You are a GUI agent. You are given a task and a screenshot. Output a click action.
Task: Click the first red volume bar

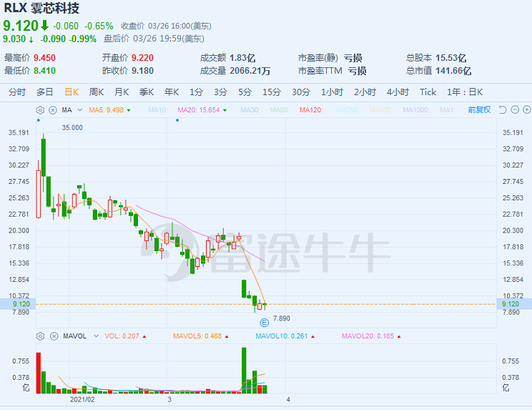pyautogui.click(x=39, y=373)
